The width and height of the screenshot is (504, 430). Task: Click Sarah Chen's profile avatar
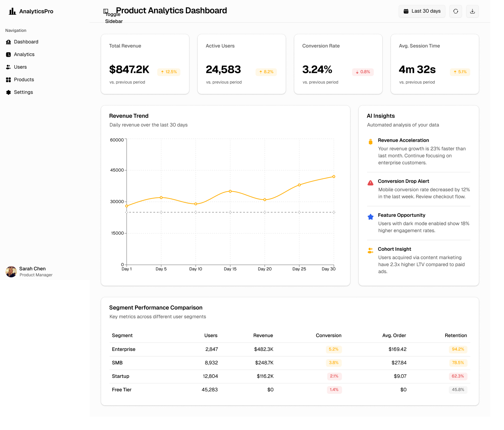[11, 272]
